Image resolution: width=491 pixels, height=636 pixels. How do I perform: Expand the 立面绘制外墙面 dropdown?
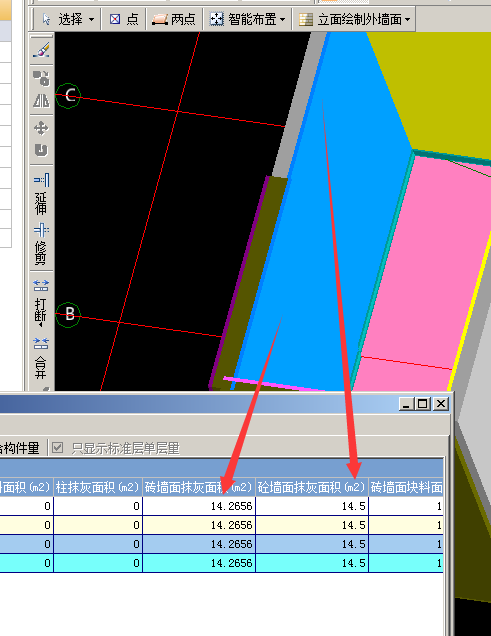[407, 19]
